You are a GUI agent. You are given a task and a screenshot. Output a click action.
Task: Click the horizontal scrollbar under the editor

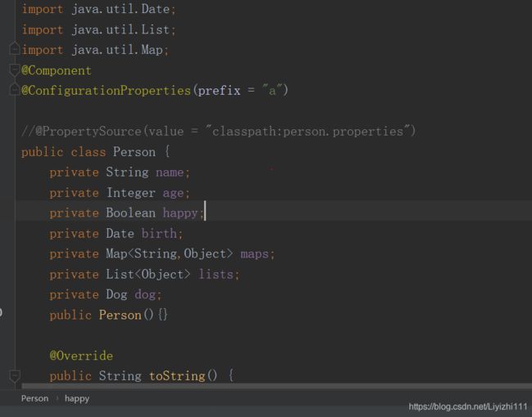pyautogui.click(x=277, y=386)
